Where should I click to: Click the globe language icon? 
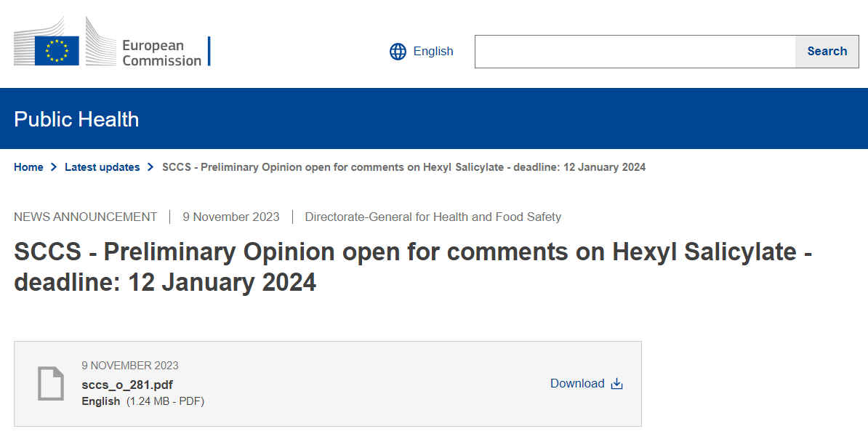click(398, 52)
